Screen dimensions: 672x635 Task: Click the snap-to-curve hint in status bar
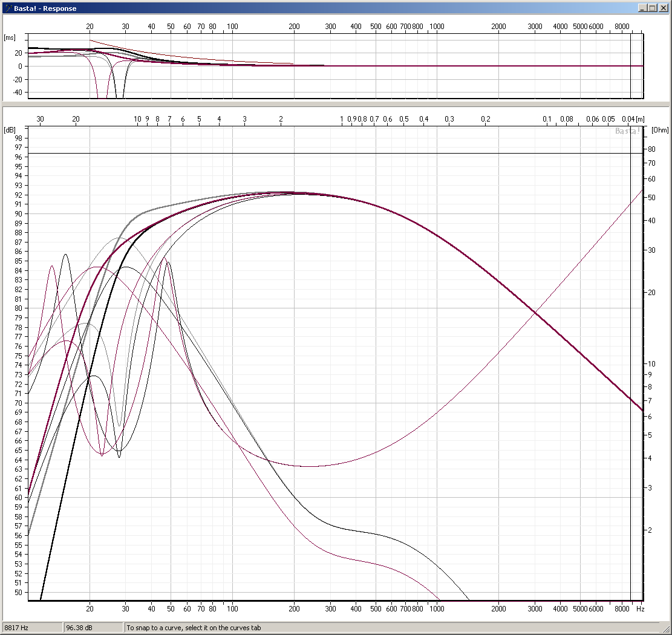pos(194,628)
